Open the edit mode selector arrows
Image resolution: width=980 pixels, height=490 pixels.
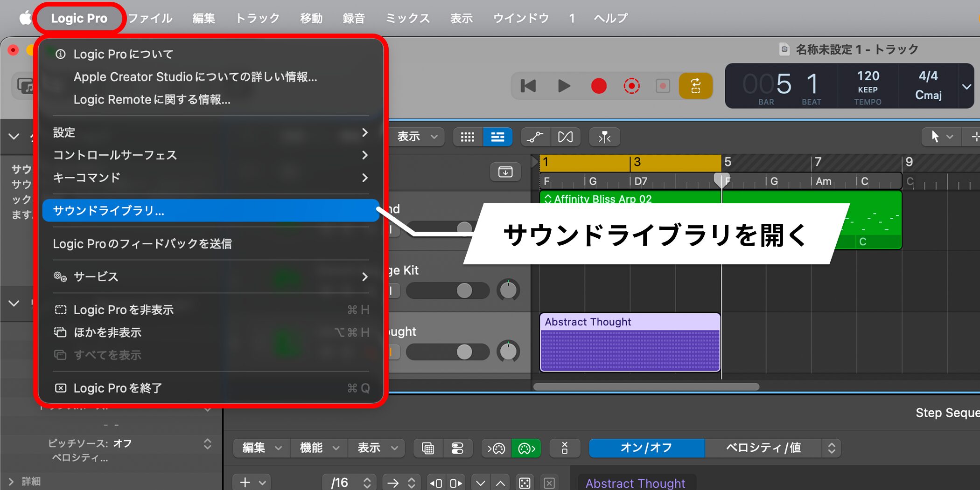pos(832,448)
